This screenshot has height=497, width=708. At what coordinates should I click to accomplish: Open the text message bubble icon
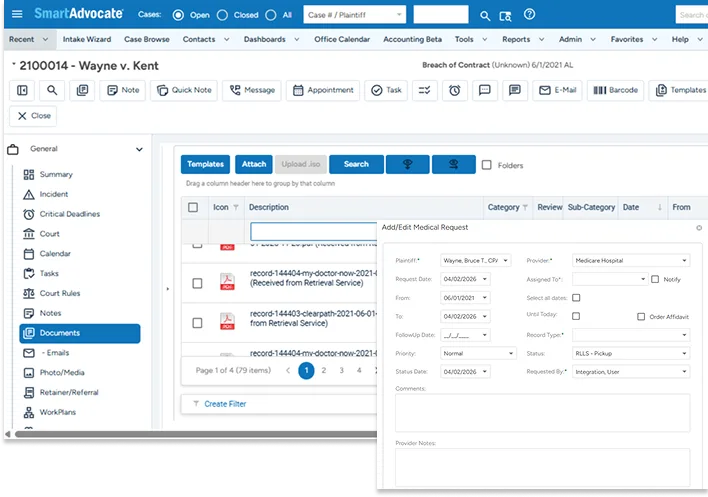[x=515, y=90]
